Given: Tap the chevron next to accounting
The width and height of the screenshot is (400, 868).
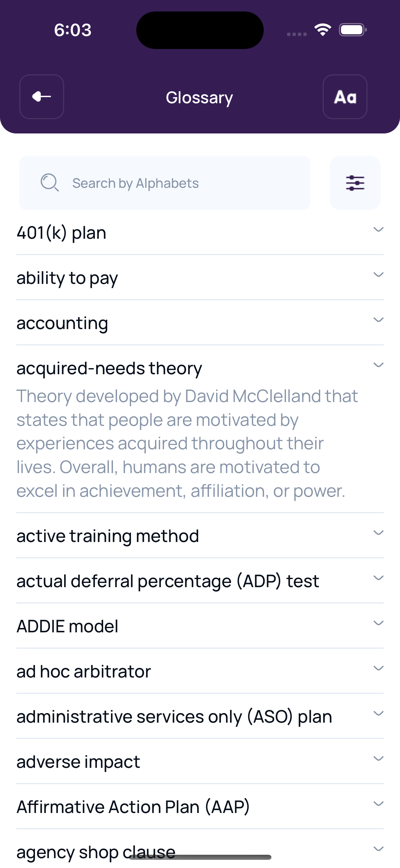Looking at the screenshot, I should click(379, 320).
